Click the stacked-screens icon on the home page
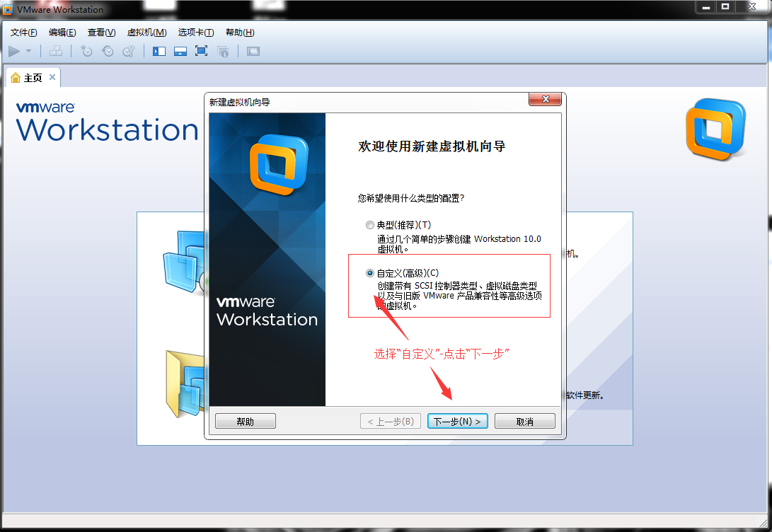Viewport: 772px width, 532px height. click(183, 262)
